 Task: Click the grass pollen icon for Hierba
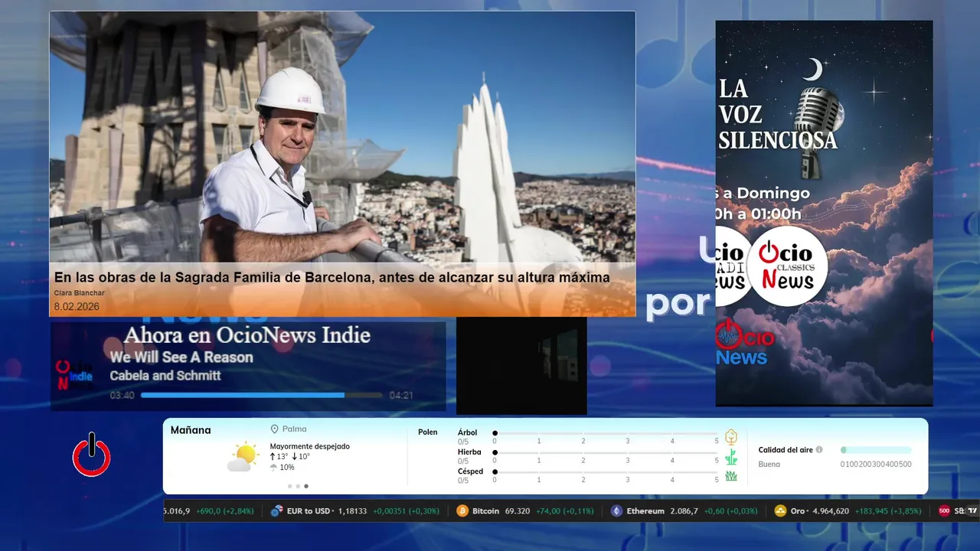pos(731,457)
